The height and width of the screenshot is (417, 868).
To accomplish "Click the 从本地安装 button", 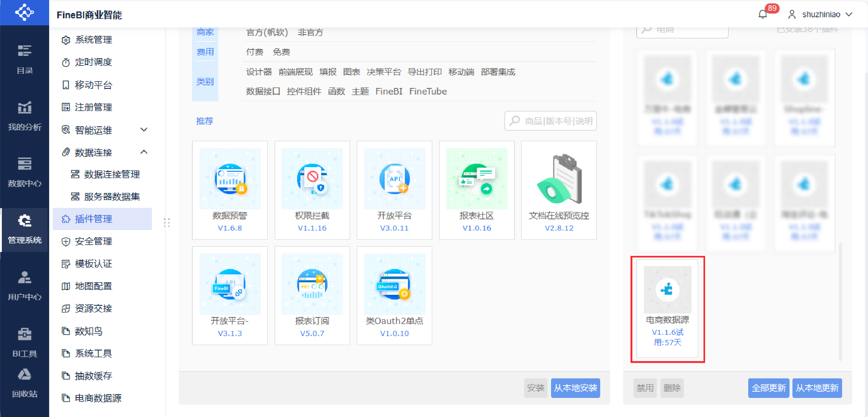I will (x=575, y=388).
